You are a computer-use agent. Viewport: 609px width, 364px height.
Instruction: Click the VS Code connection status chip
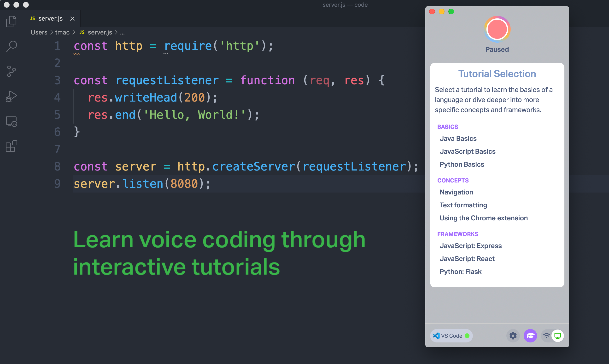(451, 336)
